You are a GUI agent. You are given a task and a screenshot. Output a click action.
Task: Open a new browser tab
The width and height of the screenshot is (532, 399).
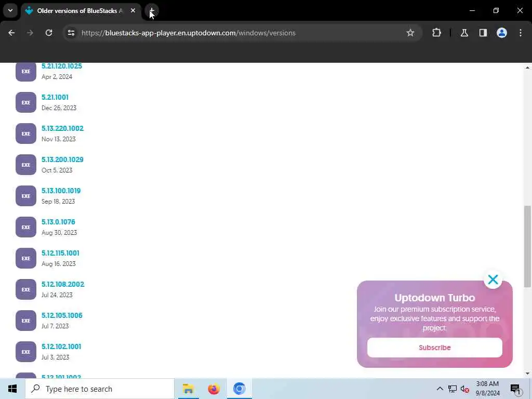[x=152, y=11]
